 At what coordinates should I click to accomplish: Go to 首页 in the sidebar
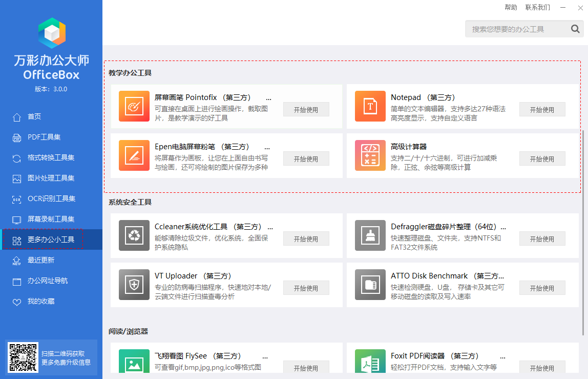pyautogui.click(x=34, y=116)
